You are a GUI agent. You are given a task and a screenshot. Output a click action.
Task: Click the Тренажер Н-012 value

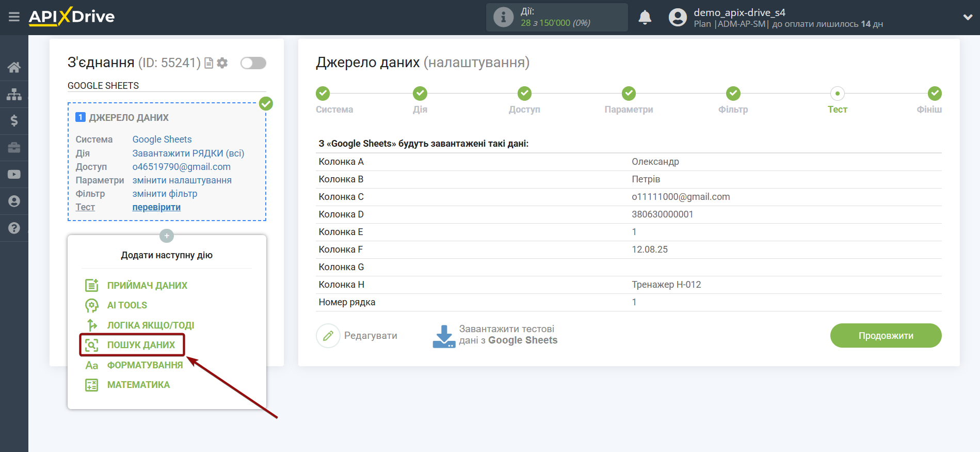click(666, 285)
